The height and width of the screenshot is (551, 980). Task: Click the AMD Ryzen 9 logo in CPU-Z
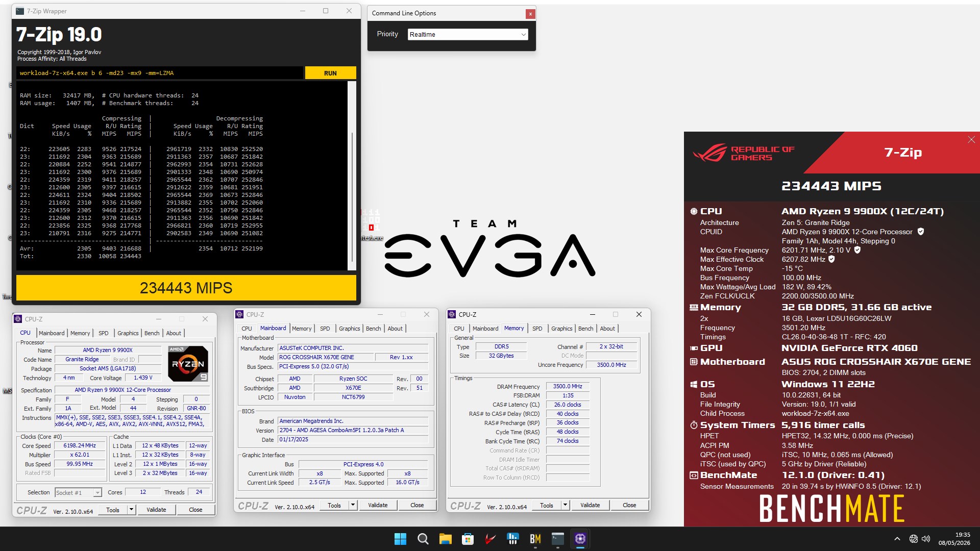pos(188,364)
